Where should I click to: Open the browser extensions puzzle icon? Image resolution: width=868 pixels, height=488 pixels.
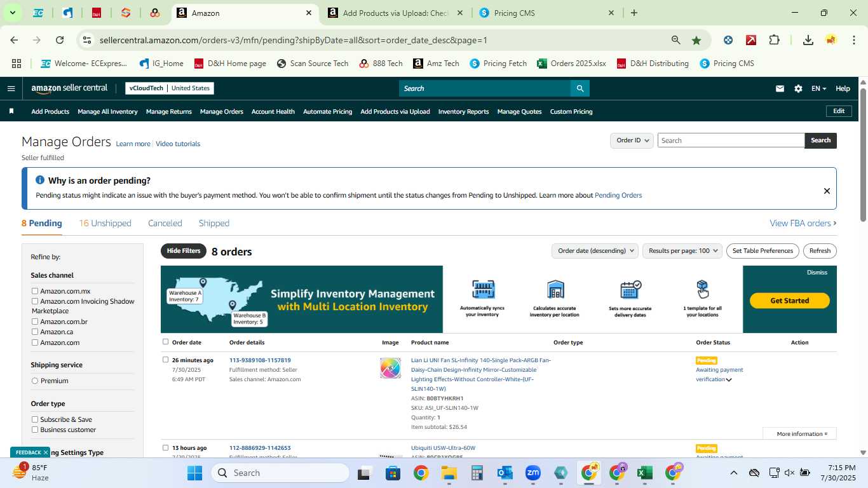pyautogui.click(x=774, y=40)
